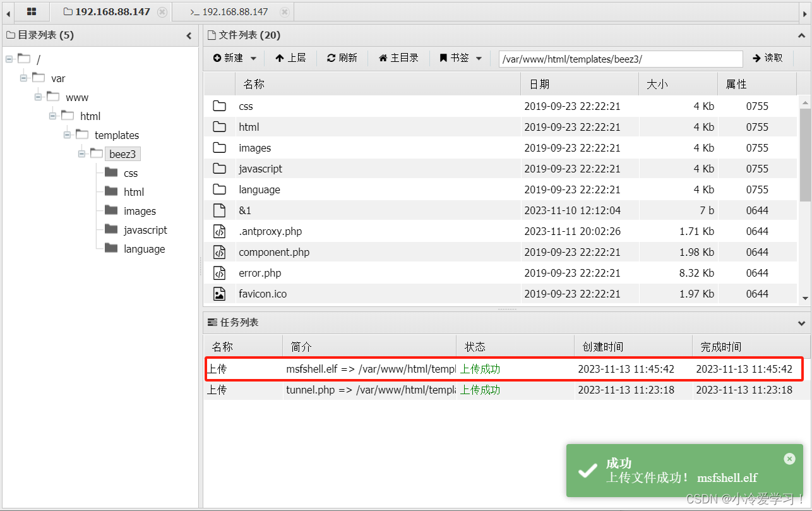
Task: Focus the path input field
Action: click(x=621, y=59)
